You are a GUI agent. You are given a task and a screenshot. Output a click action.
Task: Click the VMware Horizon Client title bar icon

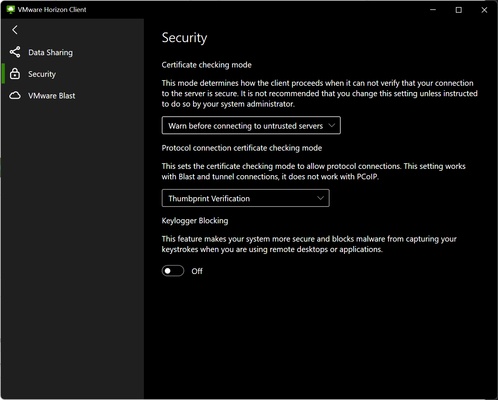click(11, 10)
